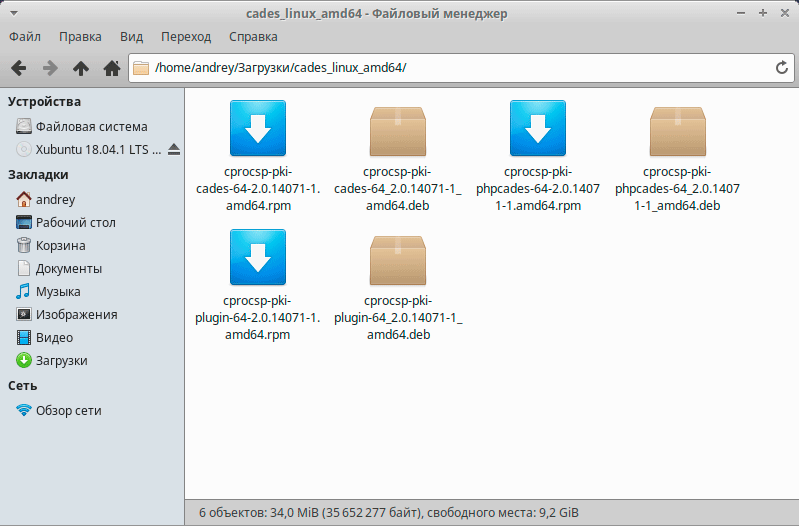Open the window menu arrow in title bar
The image size is (799, 526).
(14, 13)
